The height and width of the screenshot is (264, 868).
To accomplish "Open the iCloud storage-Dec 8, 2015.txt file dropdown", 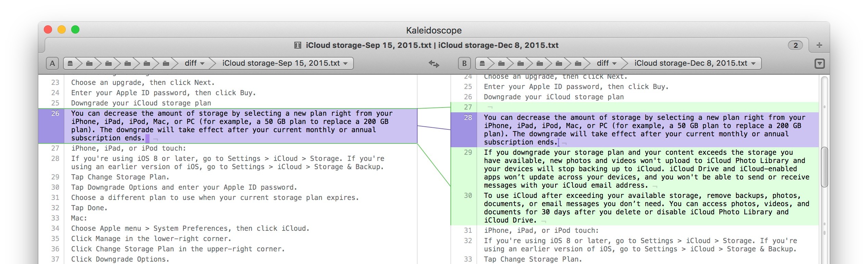I will (695, 63).
